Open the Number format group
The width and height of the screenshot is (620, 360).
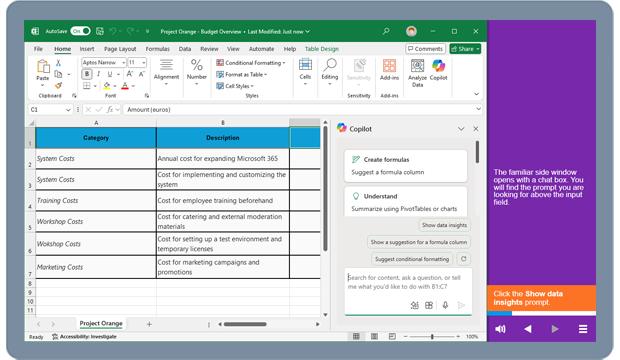click(x=197, y=72)
